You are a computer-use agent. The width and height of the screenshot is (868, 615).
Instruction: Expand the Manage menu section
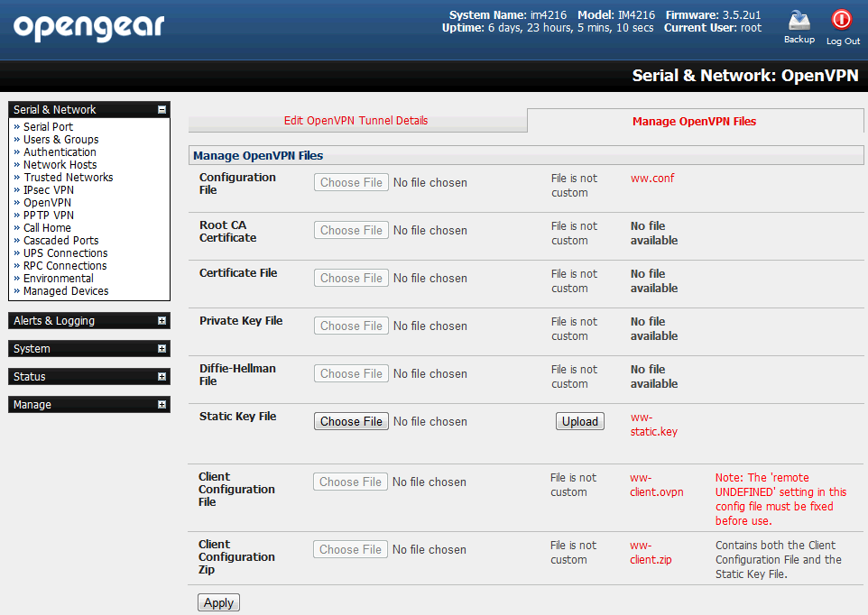point(162,405)
